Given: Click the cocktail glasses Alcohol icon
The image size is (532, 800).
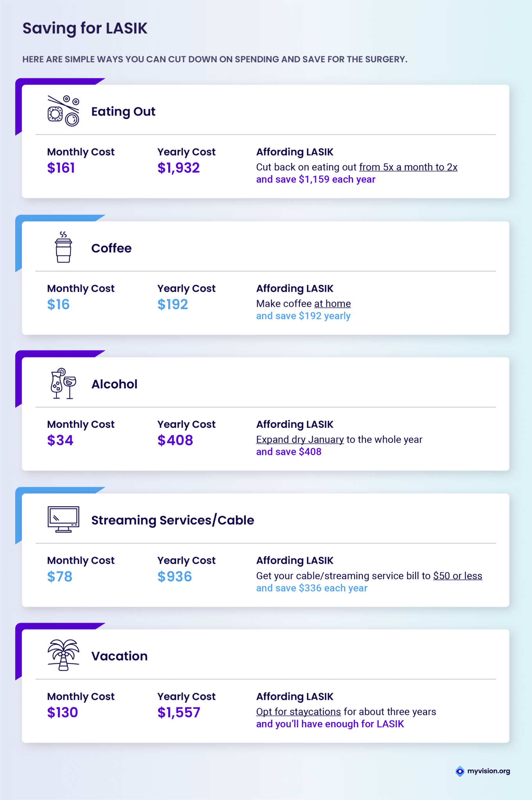Looking at the screenshot, I should [x=63, y=383].
